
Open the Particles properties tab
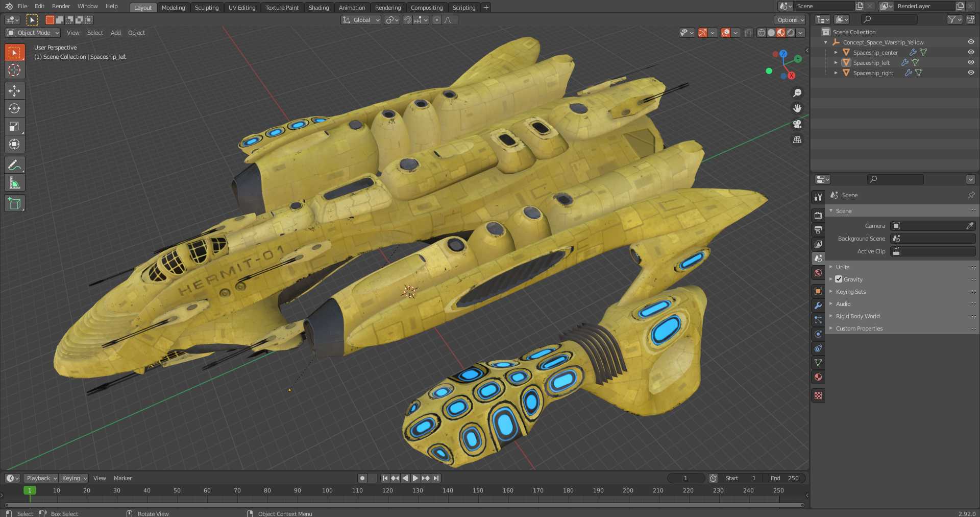tap(818, 320)
